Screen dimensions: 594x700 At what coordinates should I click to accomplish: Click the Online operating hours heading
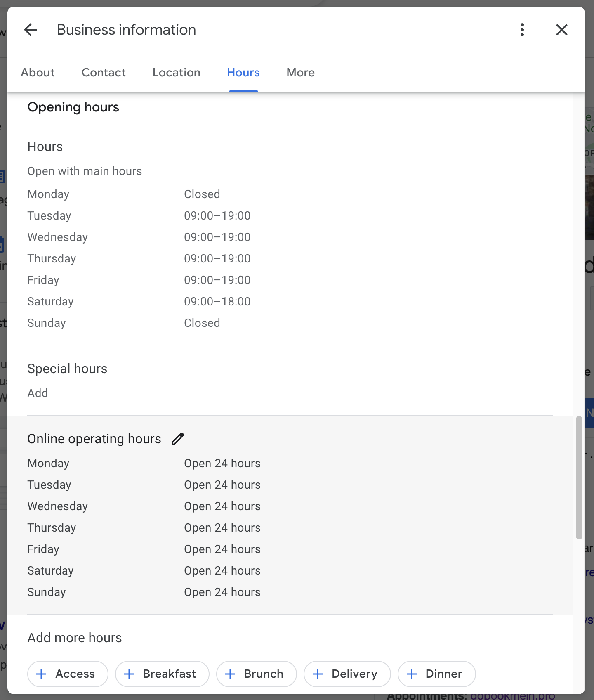click(94, 439)
